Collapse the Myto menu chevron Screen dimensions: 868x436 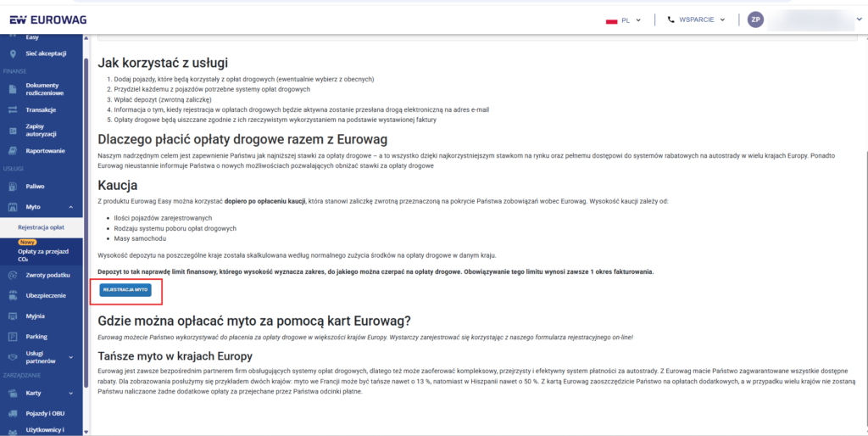tap(71, 207)
